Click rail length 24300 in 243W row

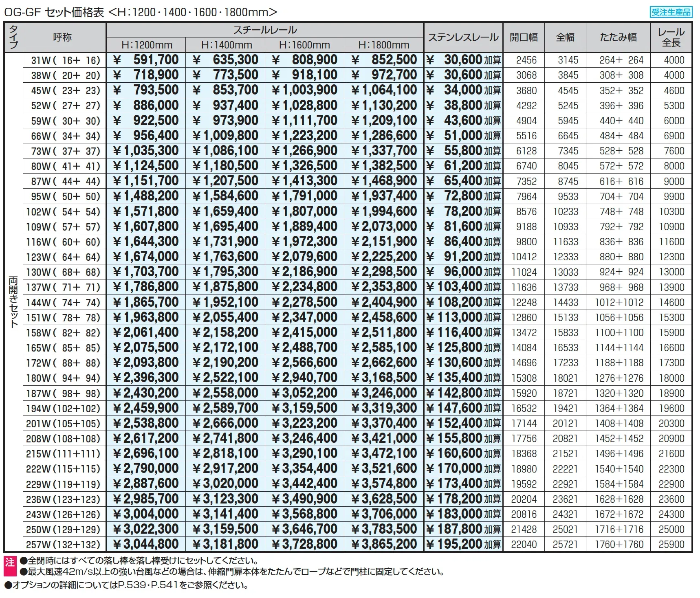(x=671, y=514)
